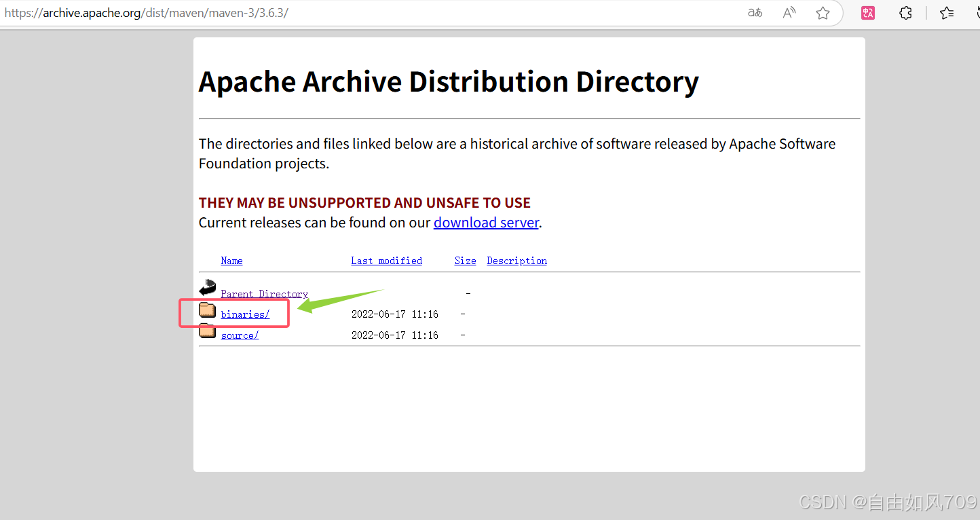This screenshot has width=980, height=520.
Task: Sort listing by Last modified column
Action: (386, 261)
